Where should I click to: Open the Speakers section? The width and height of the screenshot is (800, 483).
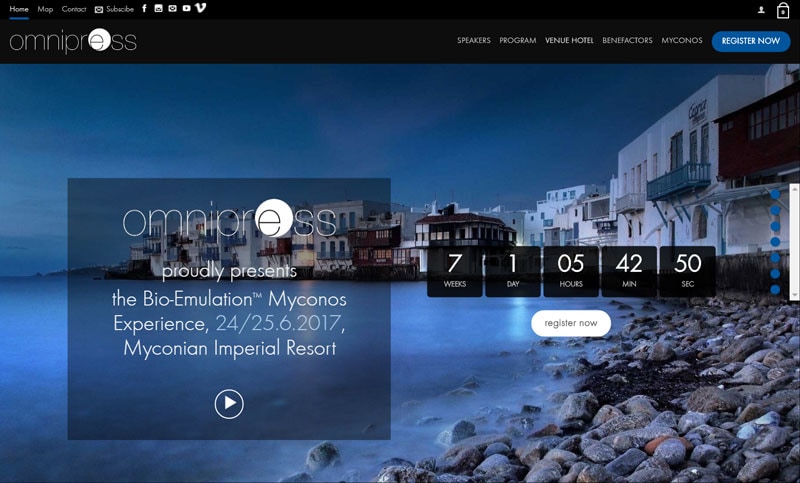(473, 40)
